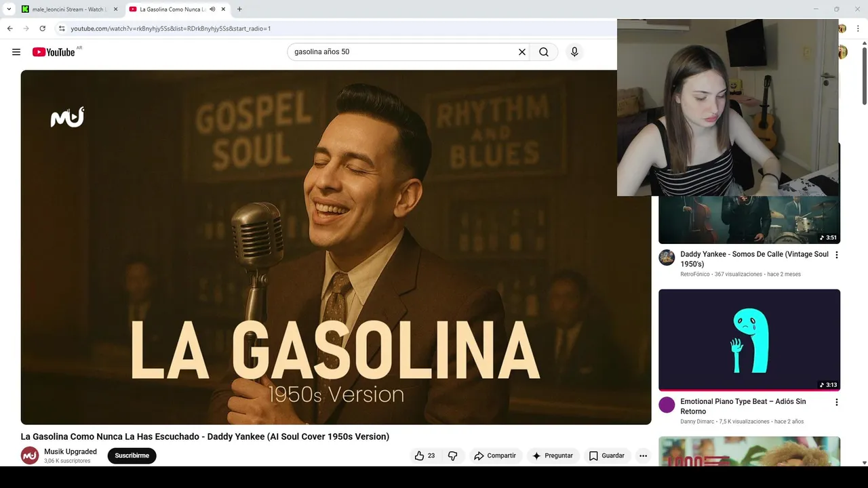
Task: Open Somos De Calle video thumbnail
Action: (x=749, y=220)
